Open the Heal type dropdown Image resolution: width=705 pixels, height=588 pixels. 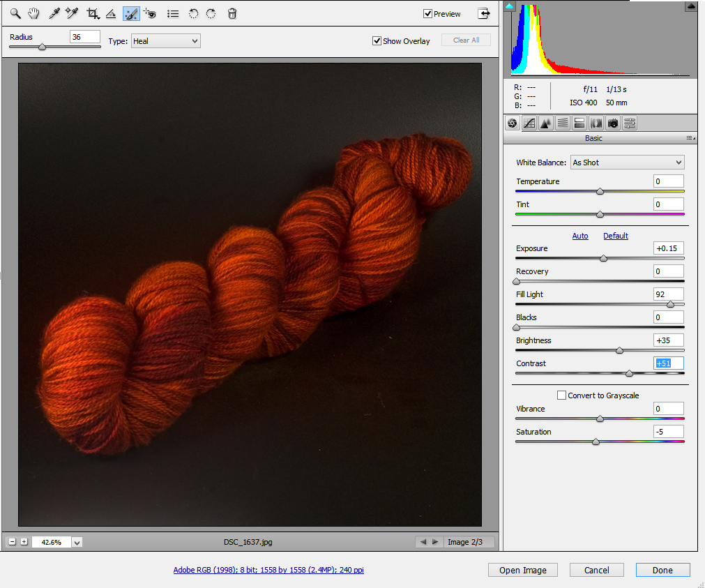coord(165,41)
